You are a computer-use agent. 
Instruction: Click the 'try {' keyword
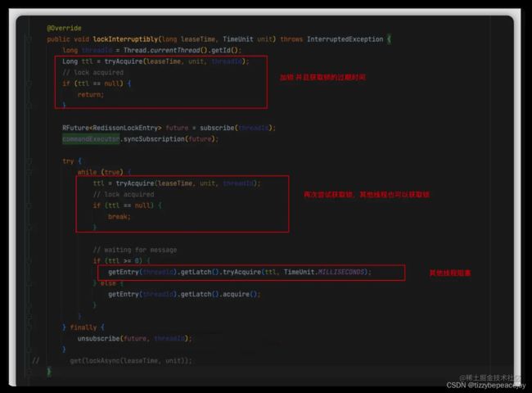tap(72, 161)
